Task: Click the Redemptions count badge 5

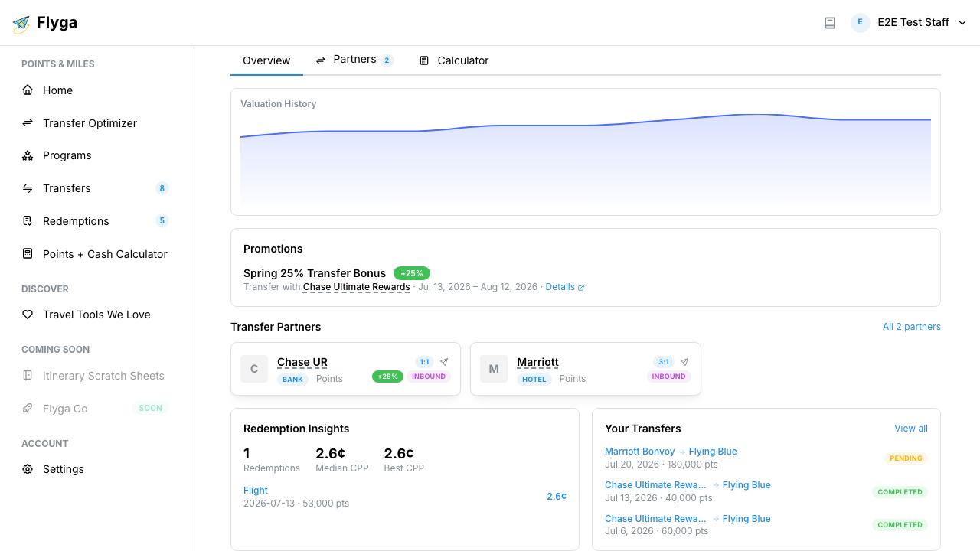Action: (x=162, y=221)
